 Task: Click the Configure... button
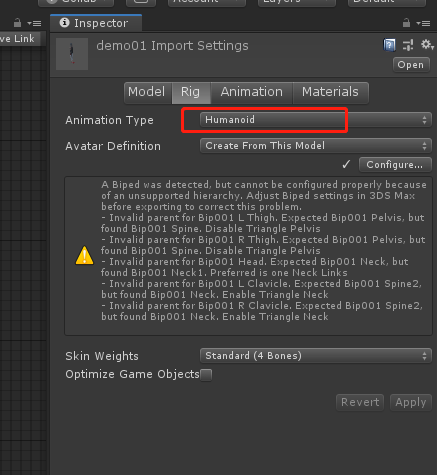point(395,165)
